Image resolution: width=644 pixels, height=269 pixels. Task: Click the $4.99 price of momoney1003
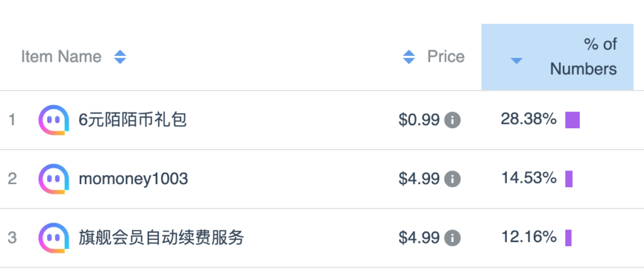(419, 179)
